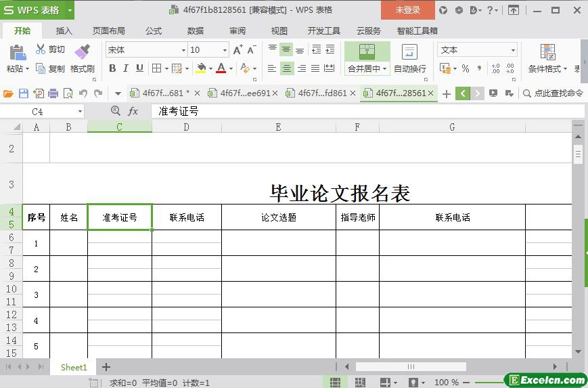
Task: Click the Format Painter (格式刷) icon
Action: click(82, 53)
